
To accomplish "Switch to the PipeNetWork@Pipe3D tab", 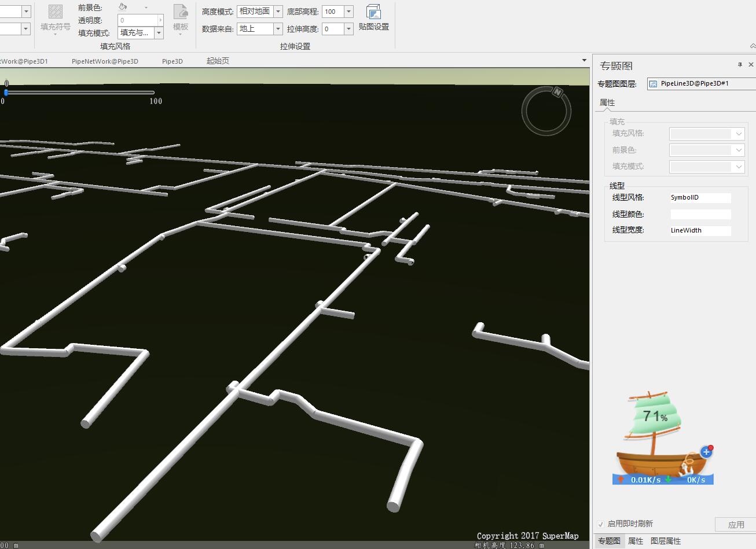I will 105,61.
